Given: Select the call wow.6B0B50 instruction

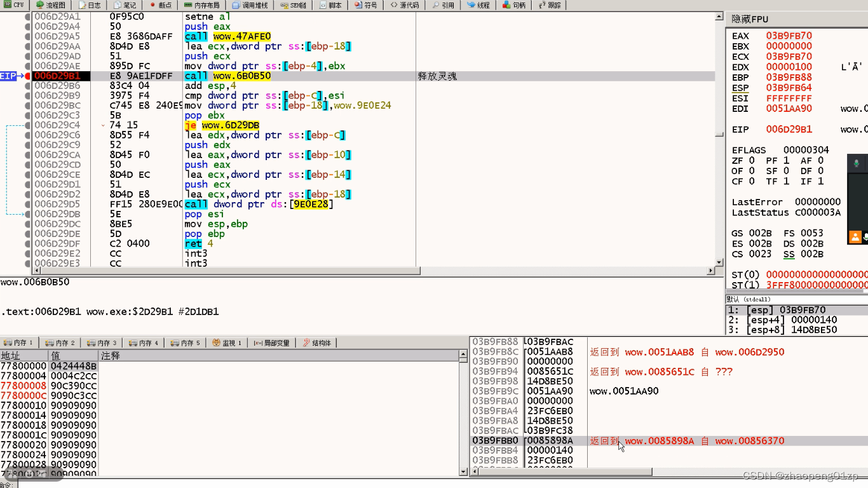Looking at the screenshot, I should point(227,76).
